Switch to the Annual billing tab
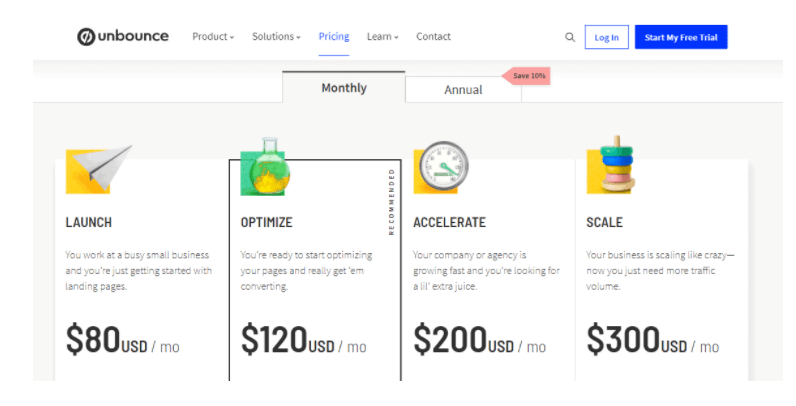 coord(463,90)
